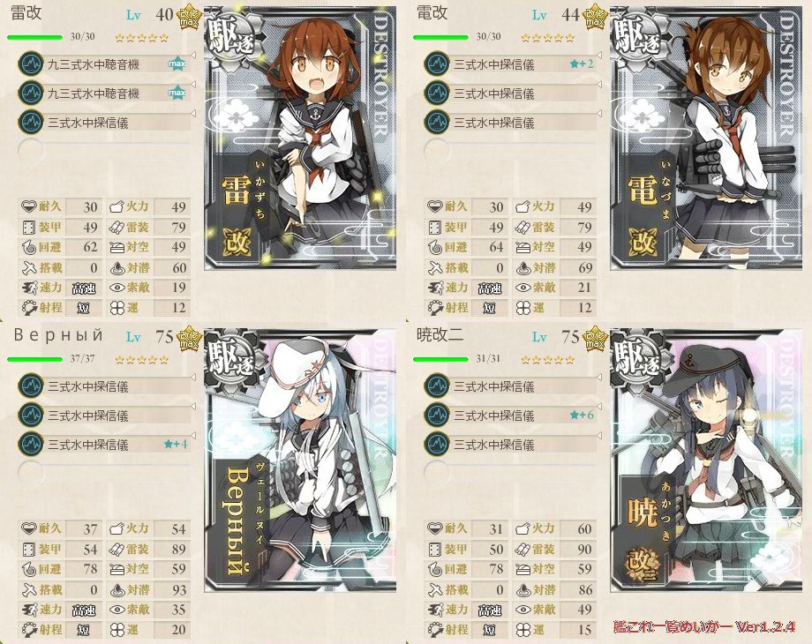Click the sonar icon beside Верный's third 三式水中探信儀
This screenshot has height=644, width=812.
[x=31, y=444]
